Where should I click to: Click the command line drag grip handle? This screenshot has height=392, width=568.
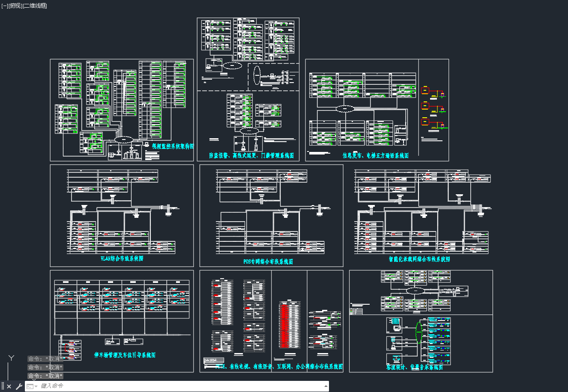(x=3, y=386)
